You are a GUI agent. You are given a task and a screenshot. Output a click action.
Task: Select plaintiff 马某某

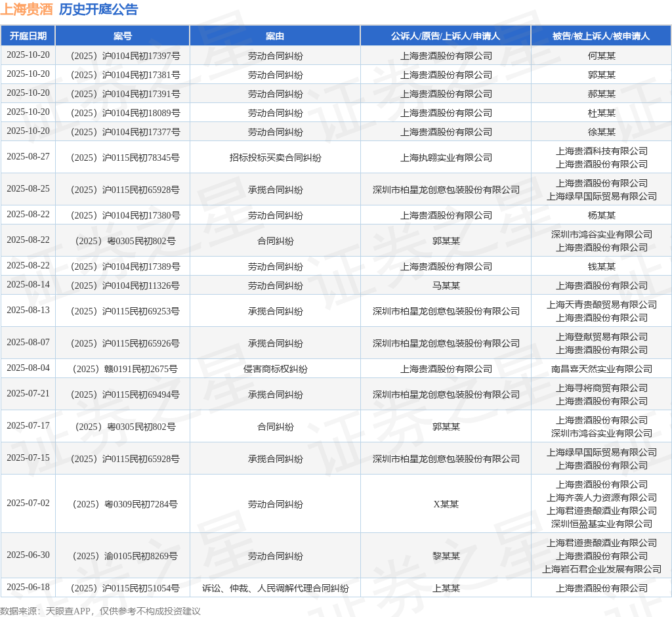pos(446,286)
